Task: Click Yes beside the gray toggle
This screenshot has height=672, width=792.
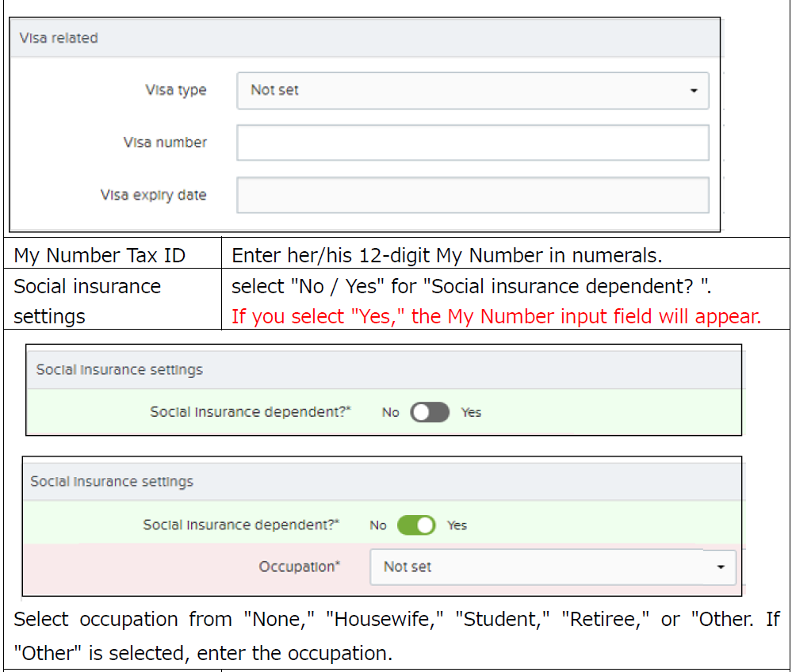Action: tap(471, 413)
